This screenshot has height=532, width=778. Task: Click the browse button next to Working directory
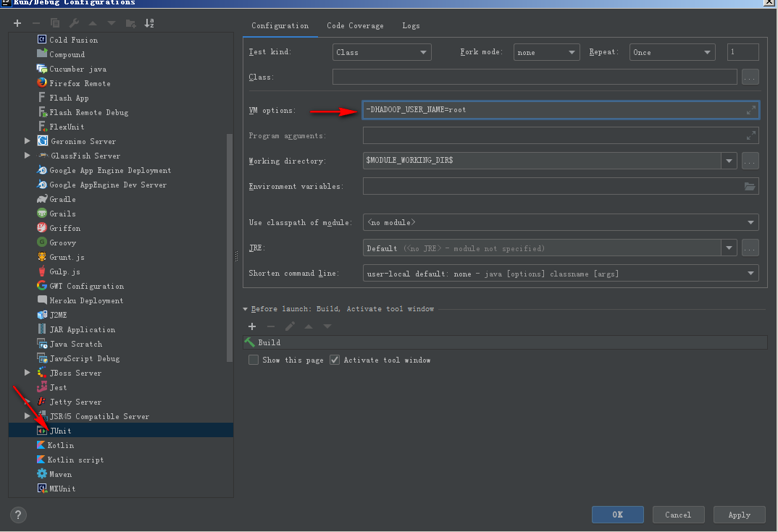point(750,161)
